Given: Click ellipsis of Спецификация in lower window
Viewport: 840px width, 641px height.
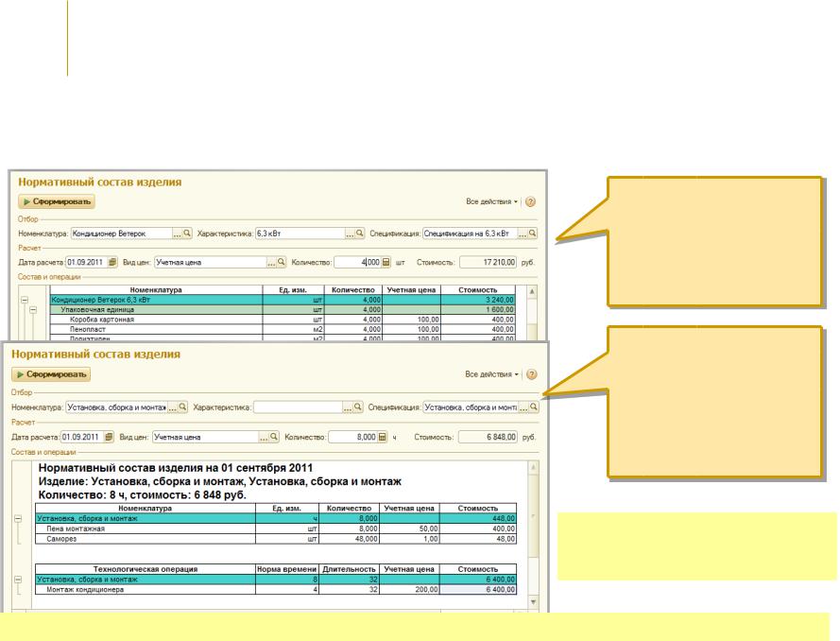Looking at the screenshot, I should click(523, 407).
